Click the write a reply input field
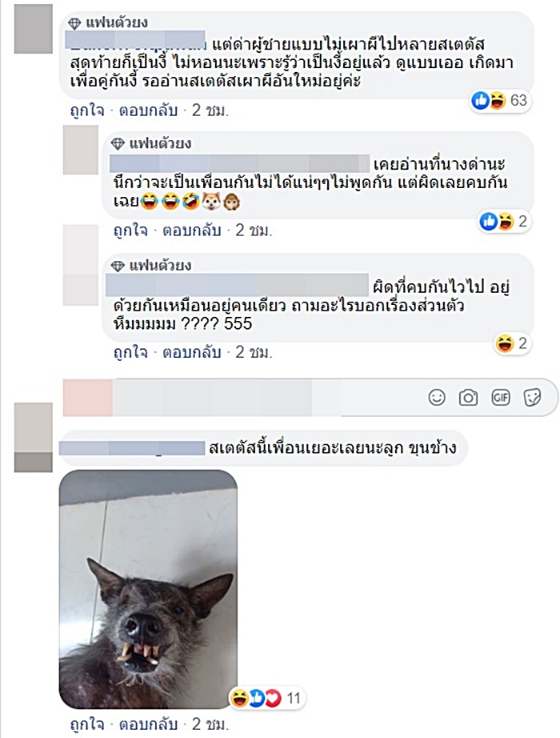560x738 pixels. pos(245,398)
